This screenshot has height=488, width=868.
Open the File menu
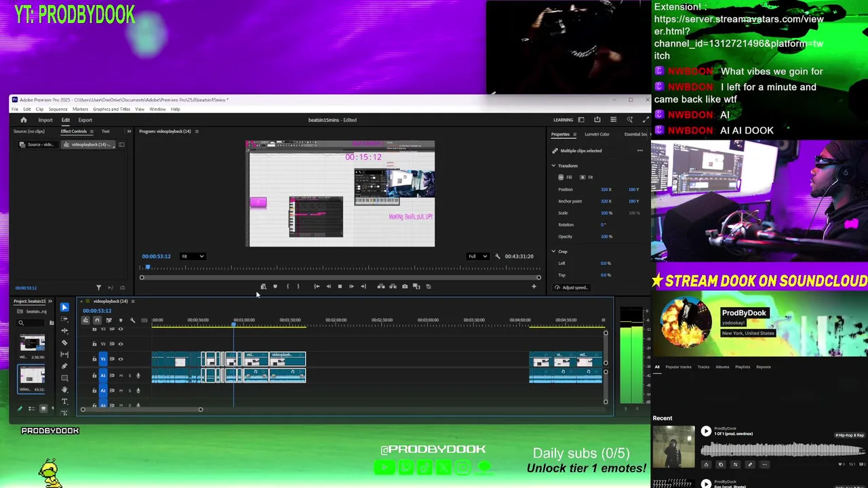coord(15,109)
